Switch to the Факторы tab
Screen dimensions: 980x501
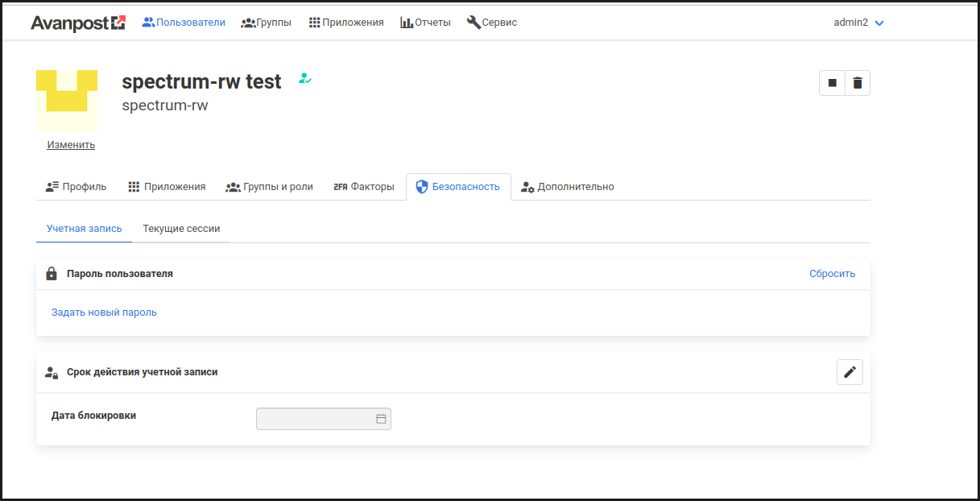coord(364,187)
